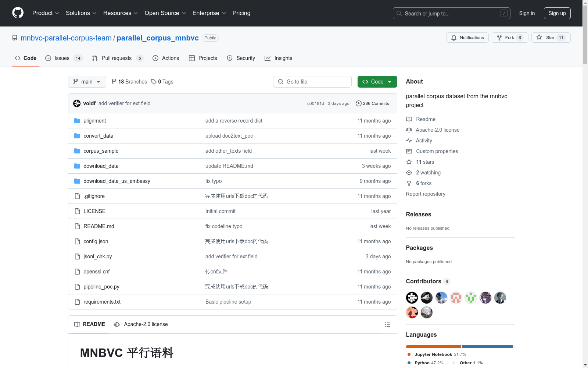Click the Sign in link

point(527,13)
